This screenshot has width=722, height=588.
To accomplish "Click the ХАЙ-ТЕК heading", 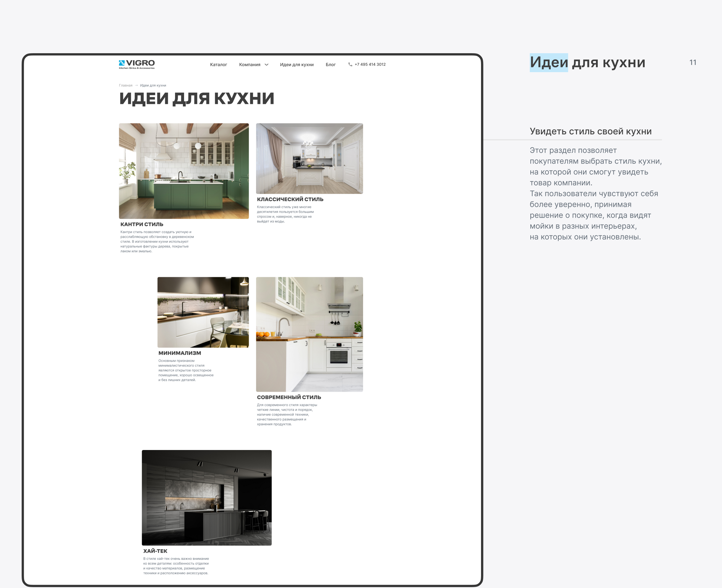I will click(x=155, y=551).
